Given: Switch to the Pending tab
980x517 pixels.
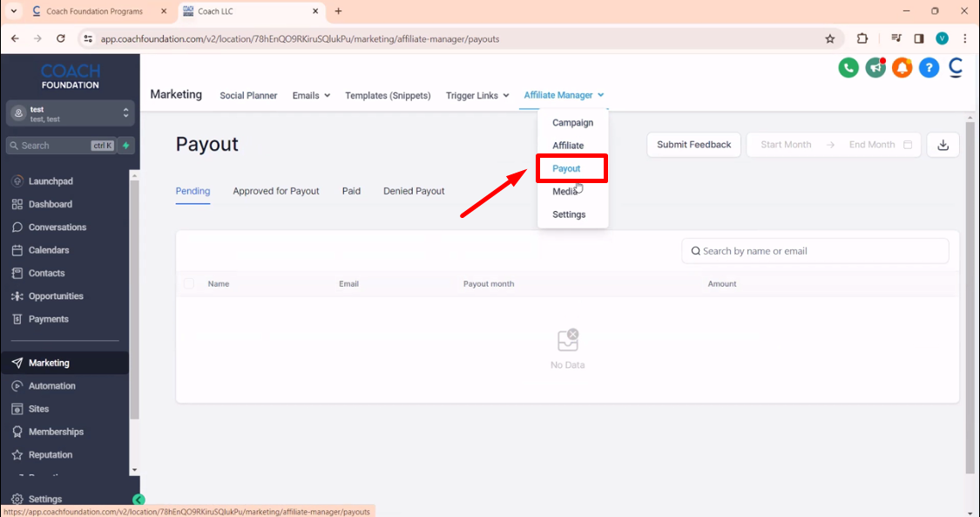Looking at the screenshot, I should 193,191.
